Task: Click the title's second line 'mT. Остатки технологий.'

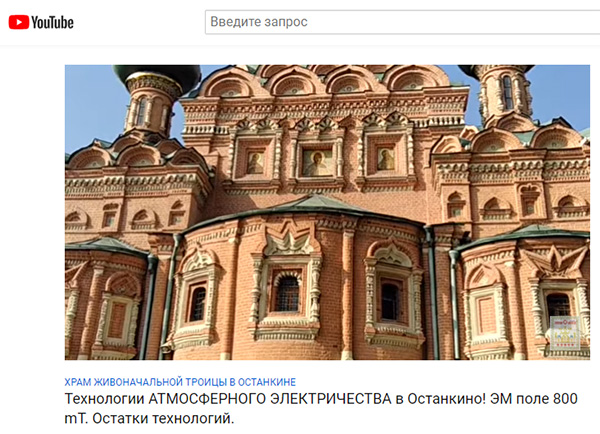Action: [149, 419]
